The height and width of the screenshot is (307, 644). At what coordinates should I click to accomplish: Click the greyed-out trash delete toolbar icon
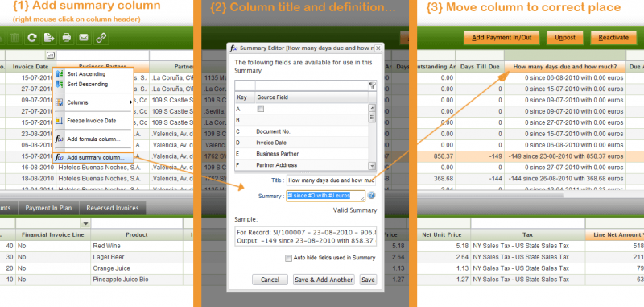(x=14, y=38)
